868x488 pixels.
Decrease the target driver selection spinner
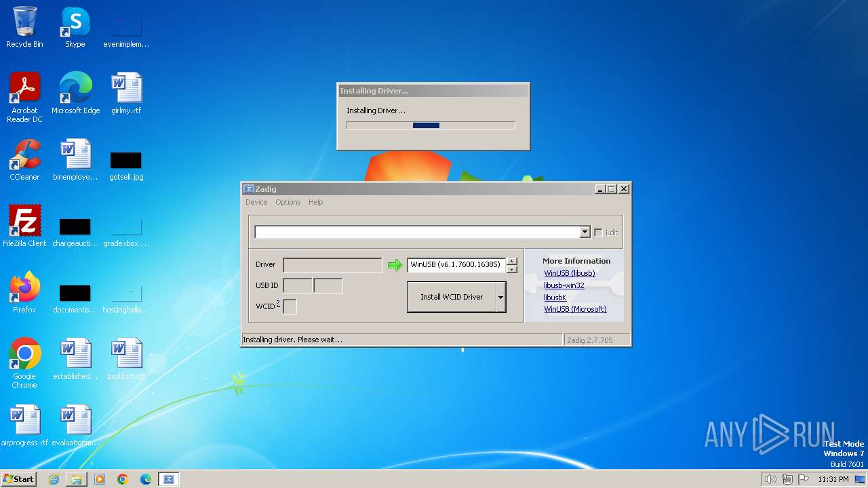(x=512, y=269)
